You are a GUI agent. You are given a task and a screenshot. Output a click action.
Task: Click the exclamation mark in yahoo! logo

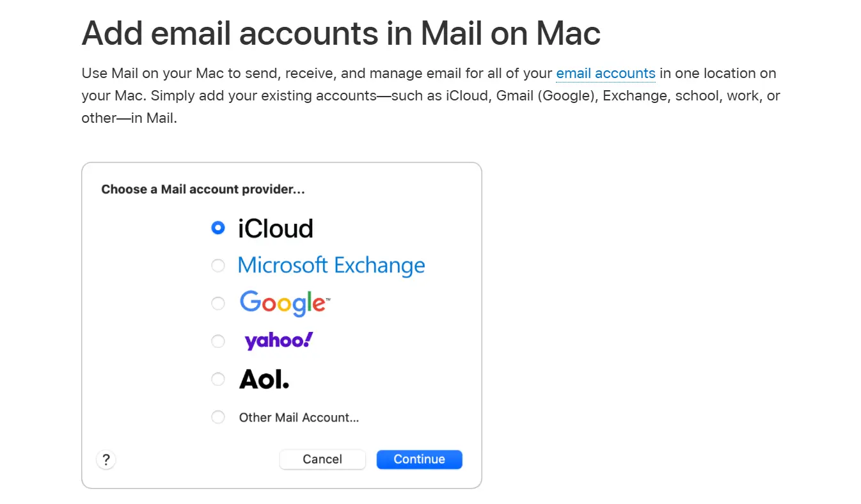tap(309, 340)
